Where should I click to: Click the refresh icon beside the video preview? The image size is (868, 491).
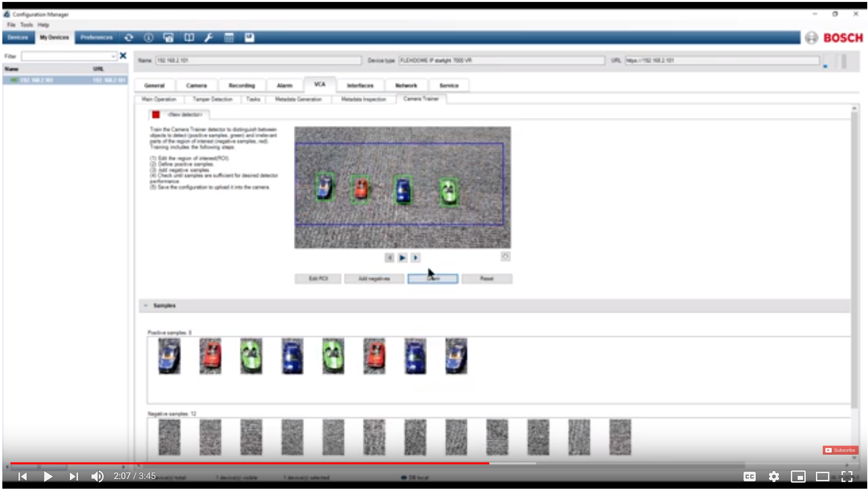pos(506,256)
